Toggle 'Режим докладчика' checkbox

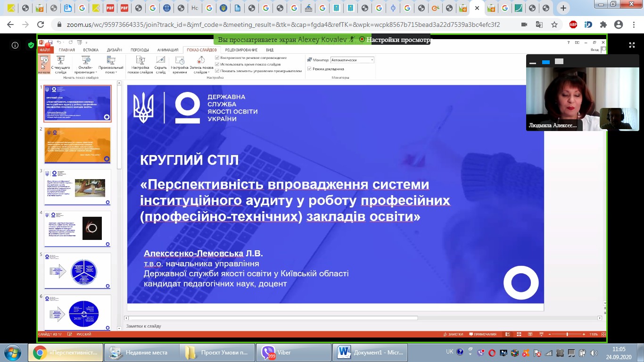pyautogui.click(x=309, y=69)
